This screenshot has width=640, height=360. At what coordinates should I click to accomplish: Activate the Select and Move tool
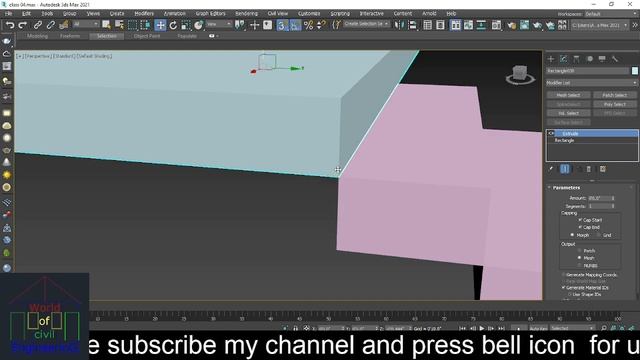(x=160, y=25)
